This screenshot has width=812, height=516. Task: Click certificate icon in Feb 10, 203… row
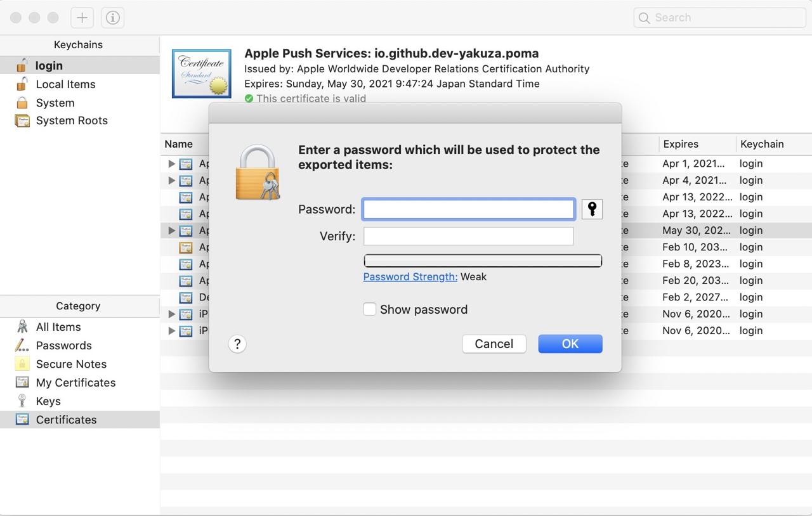(186, 247)
